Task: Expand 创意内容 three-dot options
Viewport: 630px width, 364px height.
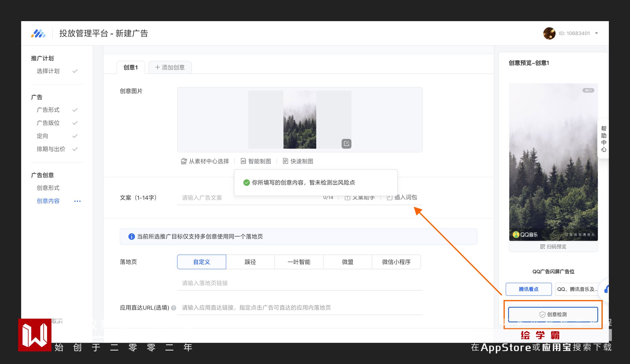Action: click(x=77, y=201)
